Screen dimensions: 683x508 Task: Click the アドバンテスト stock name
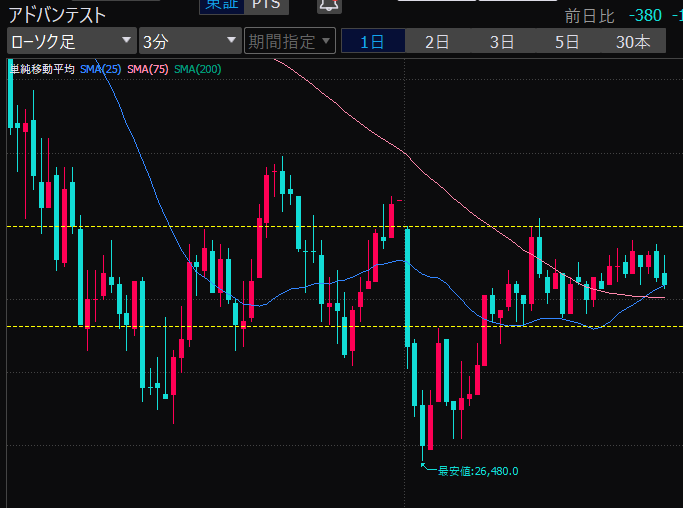pyautogui.click(x=57, y=15)
